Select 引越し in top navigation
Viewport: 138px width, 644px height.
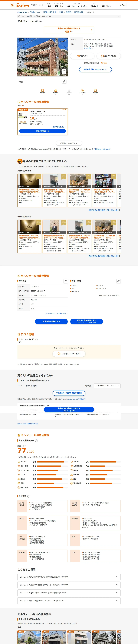click(108, 6)
